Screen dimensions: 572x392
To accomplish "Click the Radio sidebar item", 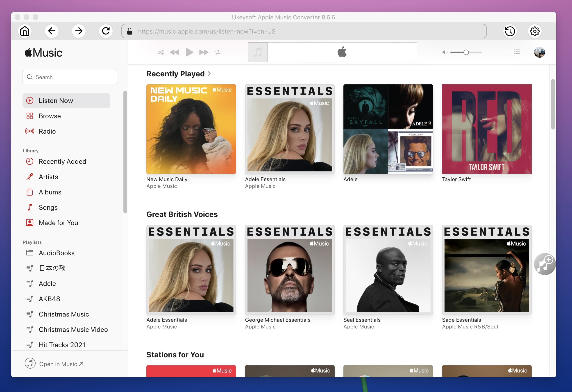I will coord(47,131).
